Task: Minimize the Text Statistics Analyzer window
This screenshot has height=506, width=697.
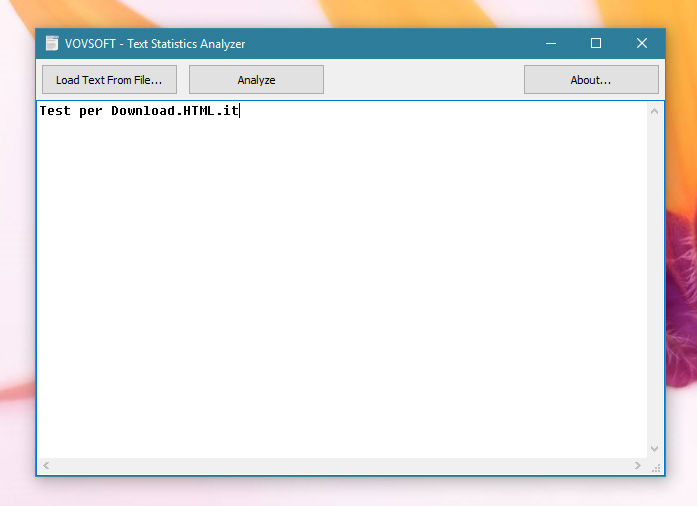Action: point(550,43)
